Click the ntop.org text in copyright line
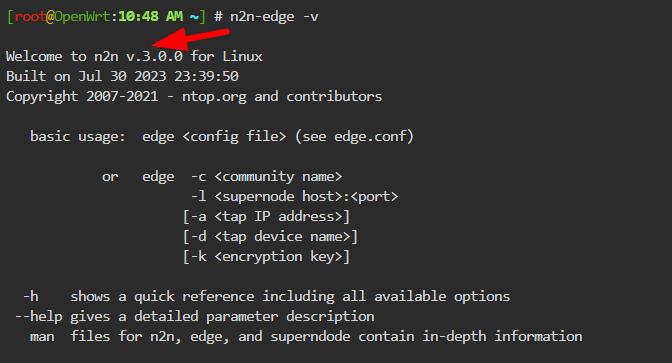Viewport: 672px width, 363px height. pyautogui.click(x=214, y=97)
